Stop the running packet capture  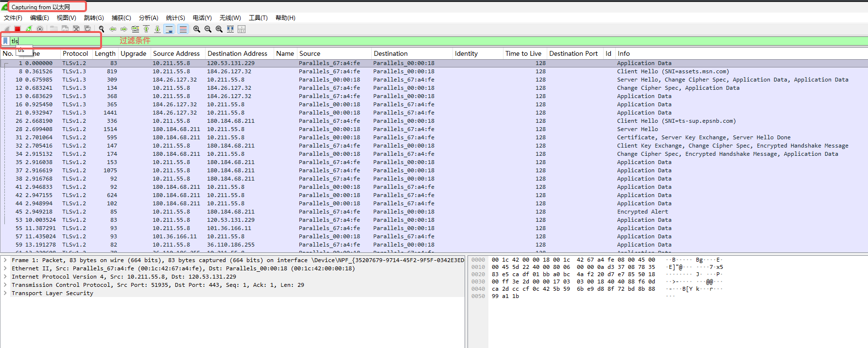click(17, 29)
